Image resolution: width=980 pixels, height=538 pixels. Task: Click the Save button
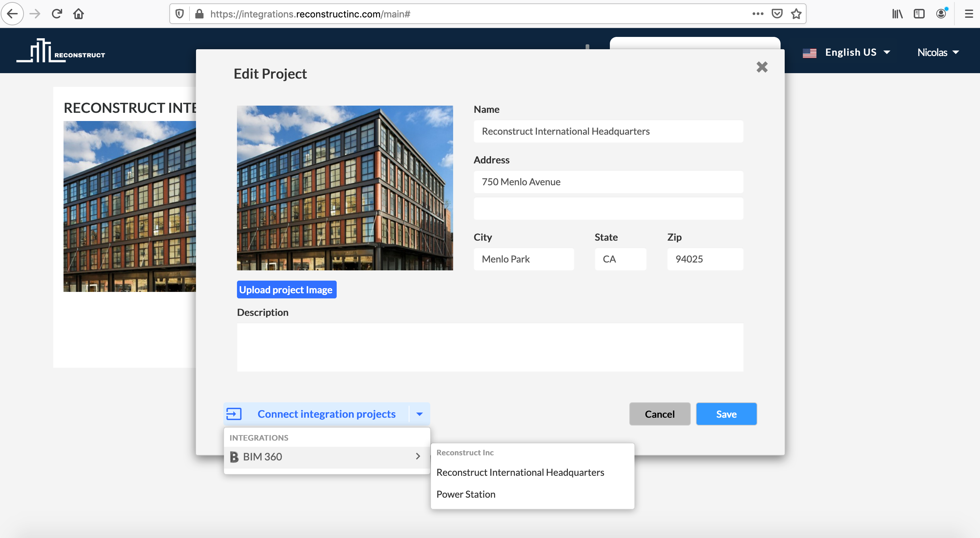726,414
